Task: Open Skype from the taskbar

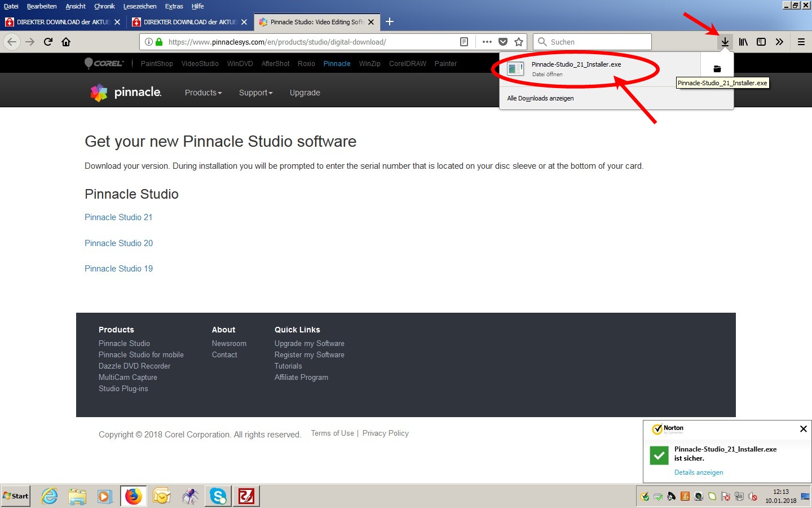Action: [x=218, y=496]
